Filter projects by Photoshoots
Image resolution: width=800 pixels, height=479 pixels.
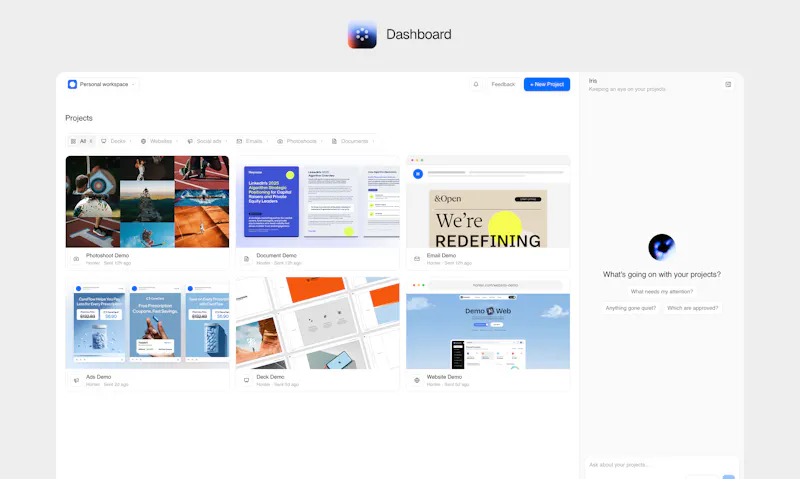click(x=299, y=141)
